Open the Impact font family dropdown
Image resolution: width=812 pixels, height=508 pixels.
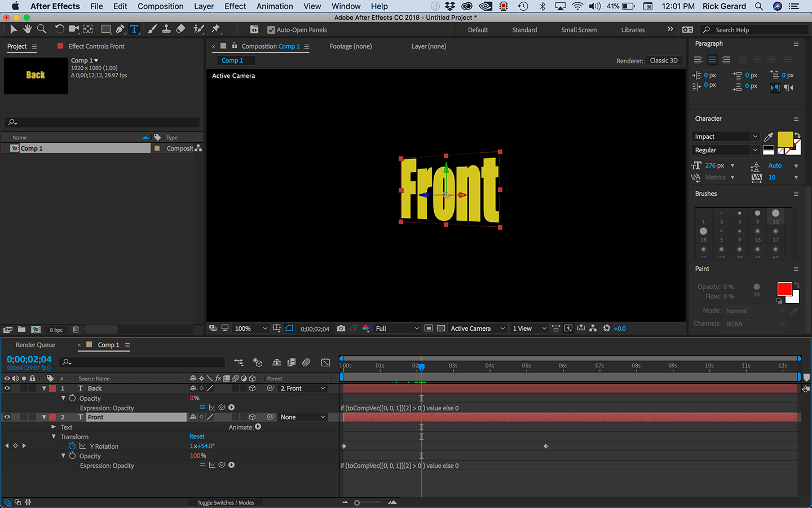point(725,137)
